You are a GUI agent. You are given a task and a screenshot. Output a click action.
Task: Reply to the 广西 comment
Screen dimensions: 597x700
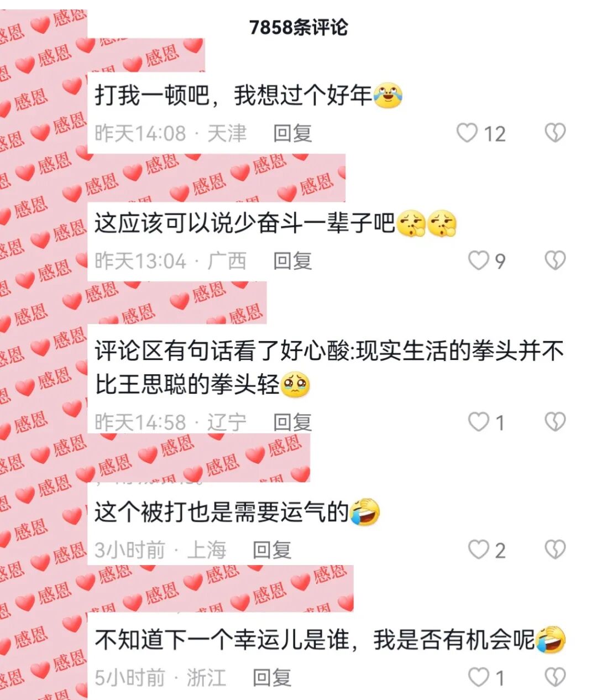click(x=292, y=261)
